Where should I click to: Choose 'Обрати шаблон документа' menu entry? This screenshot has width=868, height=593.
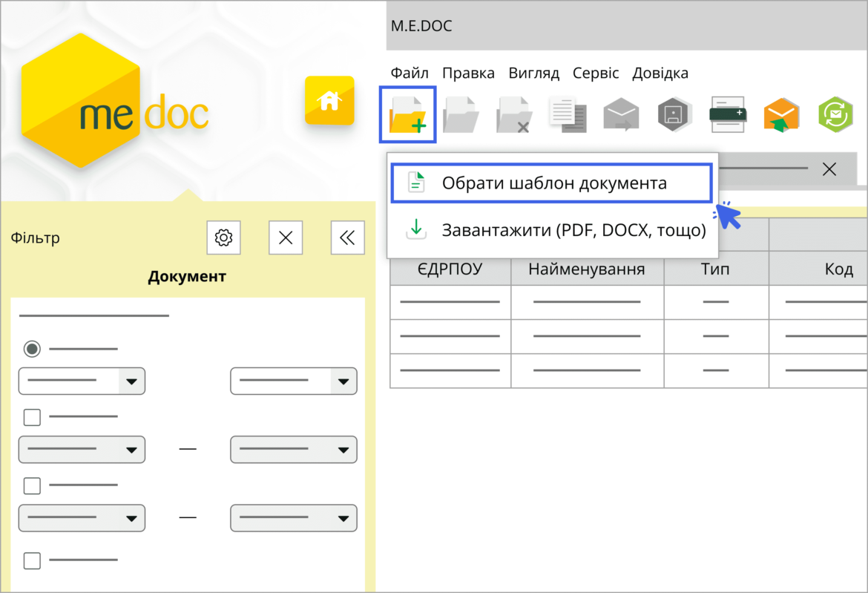tap(551, 183)
